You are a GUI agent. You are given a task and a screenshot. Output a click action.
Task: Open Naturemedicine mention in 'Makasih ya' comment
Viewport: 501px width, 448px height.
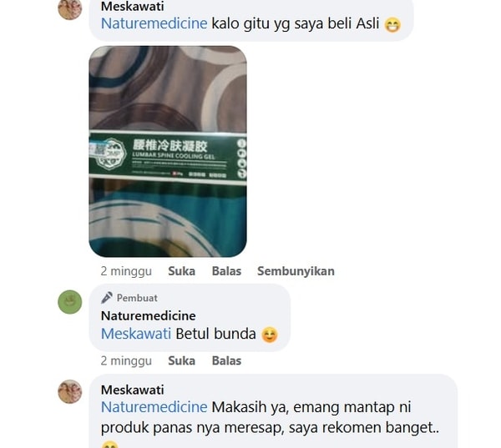[x=154, y=407]
